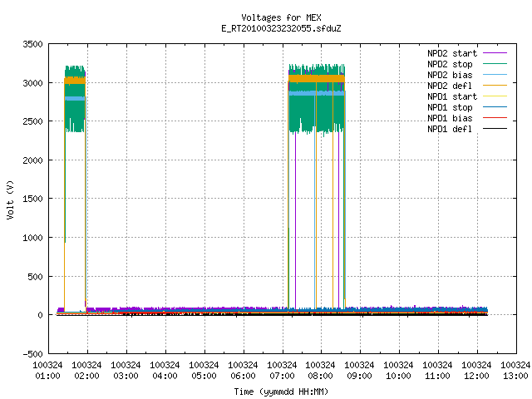
Task: Click the 'NPD2 start' legend label
Action: [x=452, y=53]
